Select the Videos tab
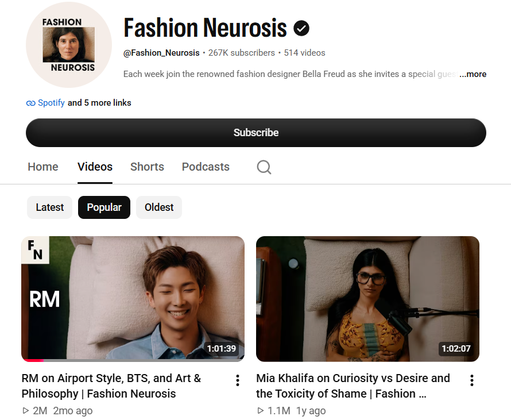The image size is (511, 420). 95,167
